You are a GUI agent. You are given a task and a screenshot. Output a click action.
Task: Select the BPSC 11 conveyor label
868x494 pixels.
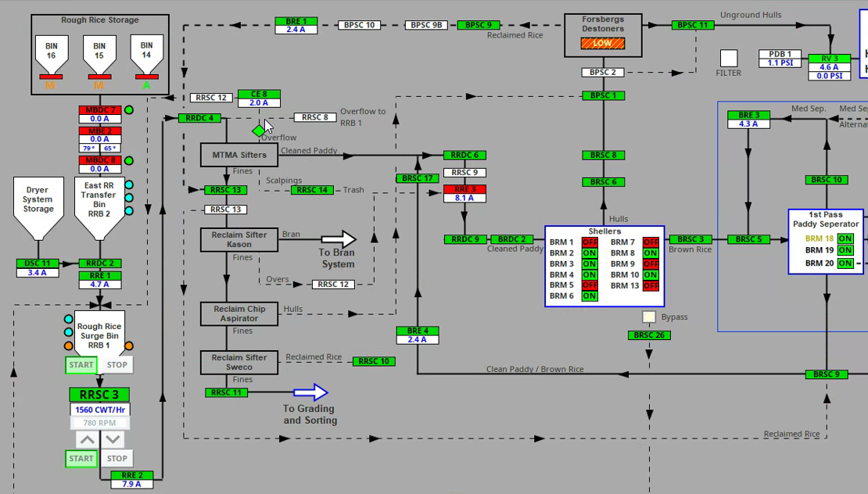(693, 25)
